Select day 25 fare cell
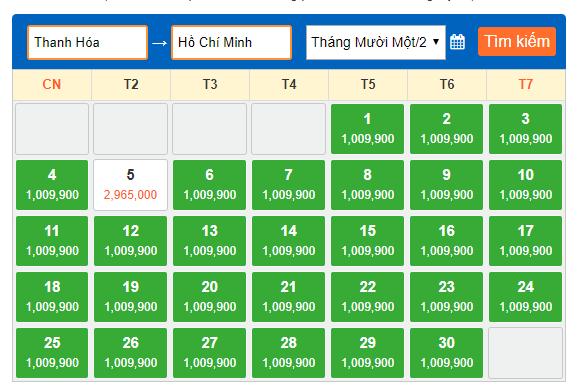Image resolution: width=577 pixels, height=391 pixels. point(52,353)
